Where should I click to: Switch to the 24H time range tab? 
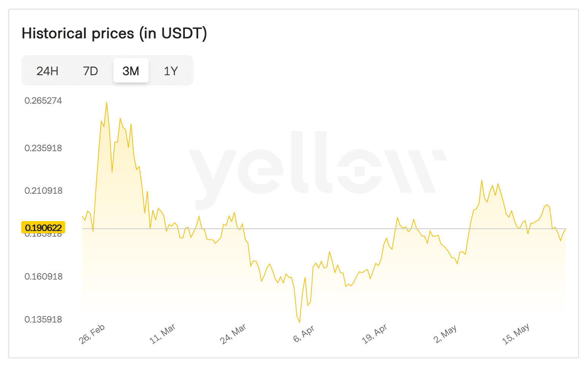[x=47, y=71]
